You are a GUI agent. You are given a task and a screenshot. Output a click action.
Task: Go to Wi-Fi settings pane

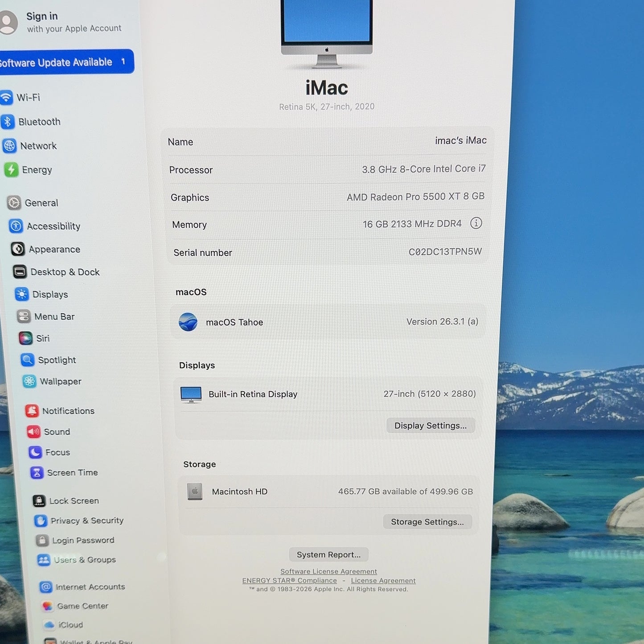29,97
